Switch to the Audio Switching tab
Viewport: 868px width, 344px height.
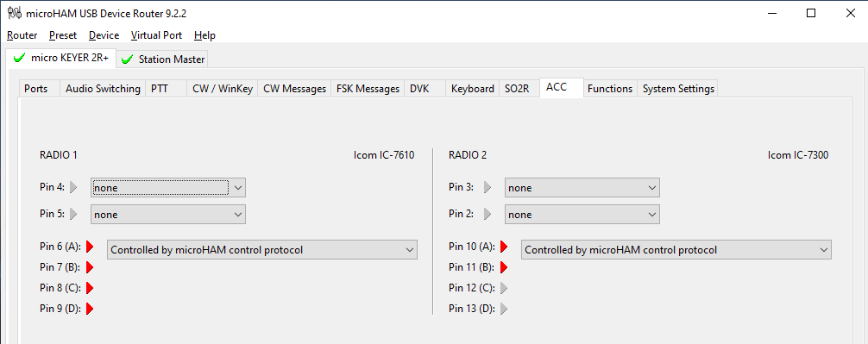pos(103,89)
